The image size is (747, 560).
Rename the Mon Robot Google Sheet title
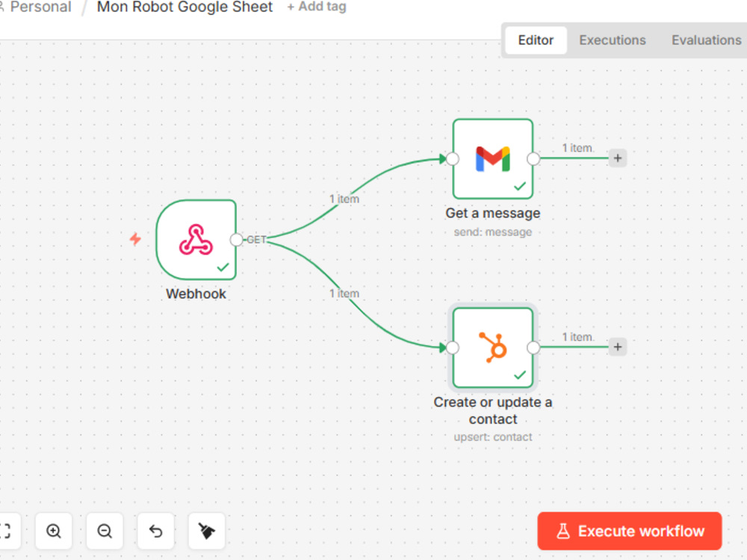[x=185, y=7]
